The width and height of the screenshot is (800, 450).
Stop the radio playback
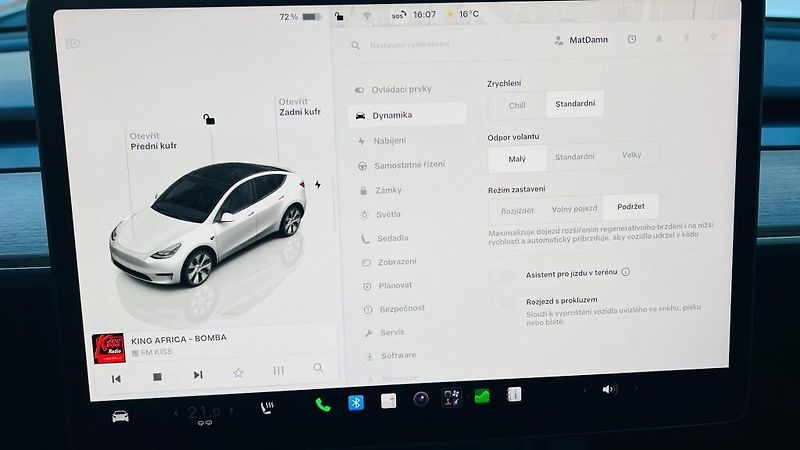(157, 377)
